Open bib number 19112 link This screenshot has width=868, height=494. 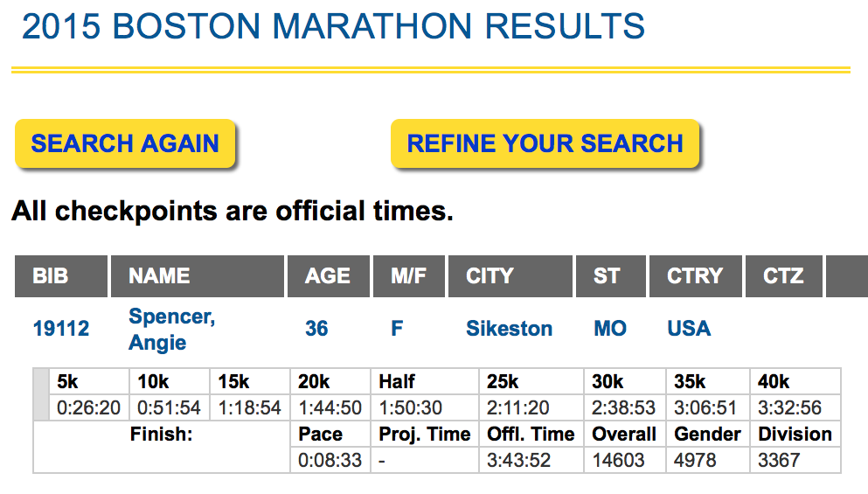61,329
